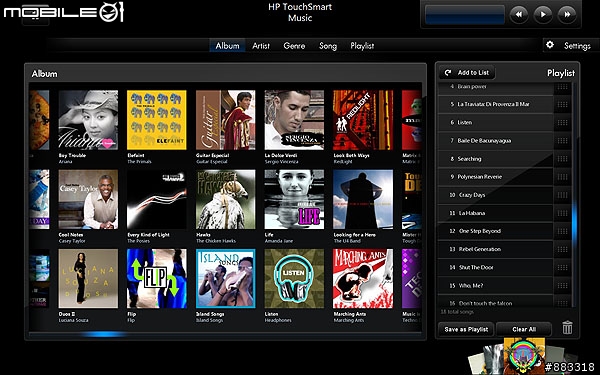600x375 pixels.
Task: Open the Cool Notes album cover
Action: (x=88, y=199)
